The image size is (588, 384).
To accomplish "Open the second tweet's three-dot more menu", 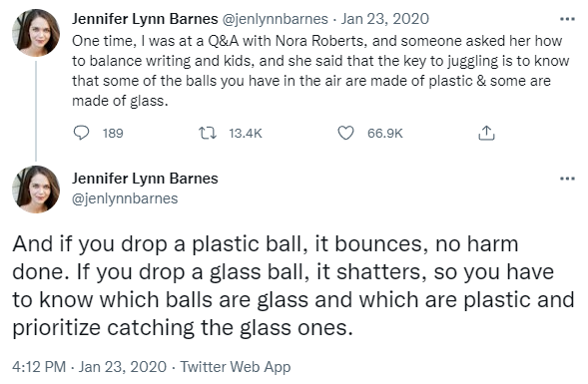I will pyautogui.click(x=567, y=179).
